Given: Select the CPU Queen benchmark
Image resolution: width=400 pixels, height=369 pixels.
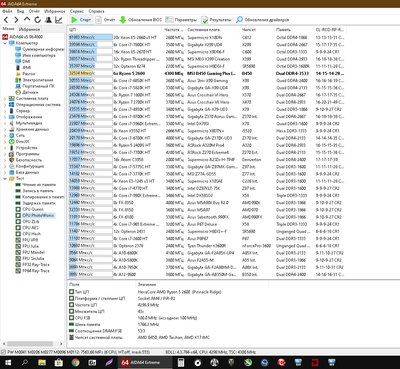Looking at the screenshot, I should click(x=30, y=209).
